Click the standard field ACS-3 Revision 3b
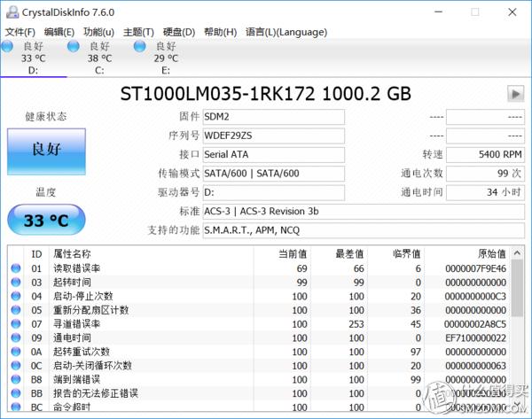This screenshot has width=532, height=419. (364, 212)
